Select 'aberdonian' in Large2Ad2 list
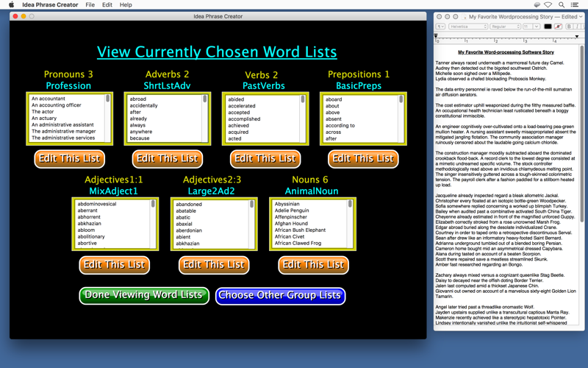 point(189,230)
